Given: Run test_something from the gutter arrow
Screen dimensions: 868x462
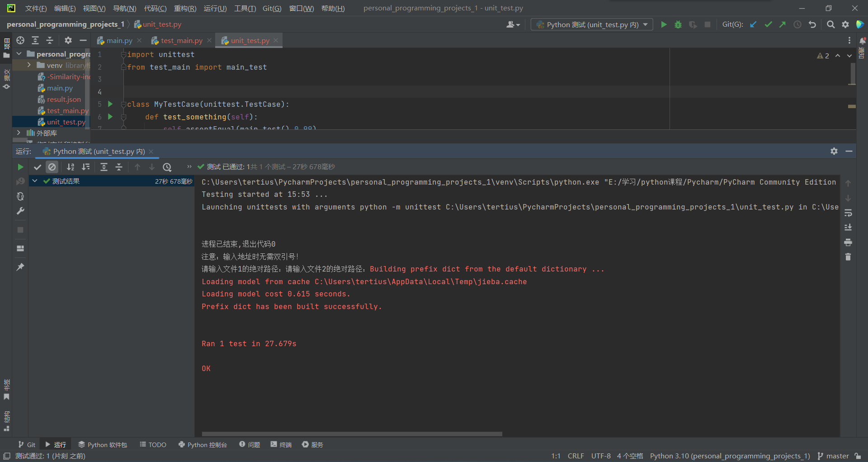Looking at the screenshot, I should (110, 117).
